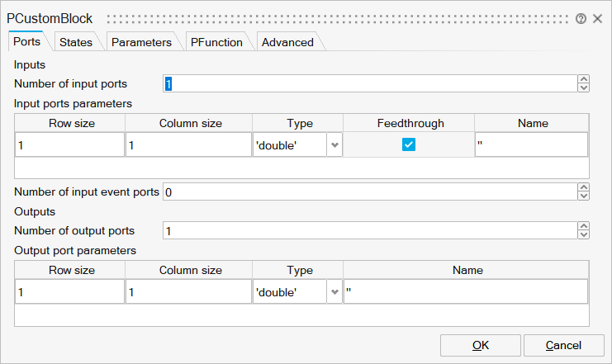Click the Cancel button
Viewport: 612px width, 364px height.
pyautogui.click(x=563, y=345)
